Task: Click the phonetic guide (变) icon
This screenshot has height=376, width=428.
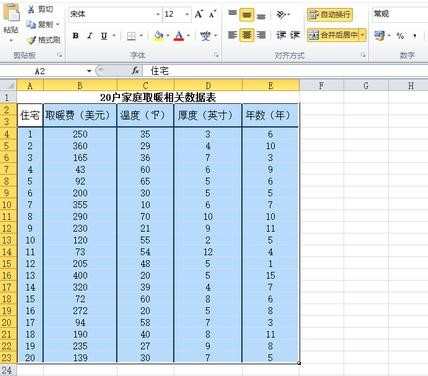Action: pyautogui.click(x=205, y=36)
